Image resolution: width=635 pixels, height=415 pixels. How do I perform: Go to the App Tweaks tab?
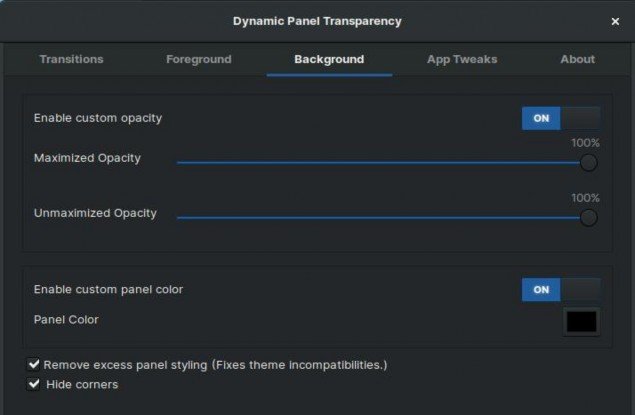pos(461,59)
